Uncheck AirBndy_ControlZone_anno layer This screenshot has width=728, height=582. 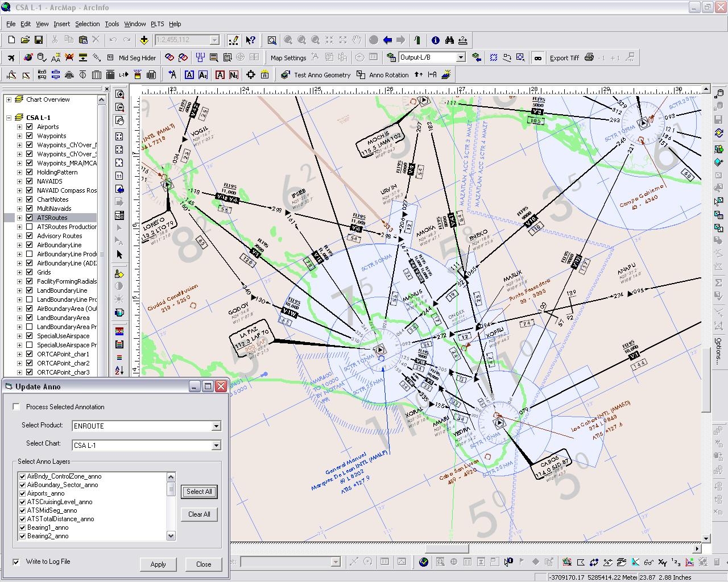pos(23,476)
